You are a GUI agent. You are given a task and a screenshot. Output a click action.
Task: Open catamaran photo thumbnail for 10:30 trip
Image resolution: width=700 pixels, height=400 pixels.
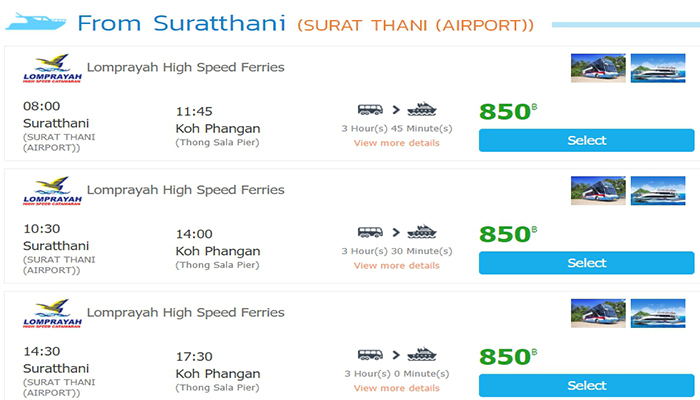[657, 191]
